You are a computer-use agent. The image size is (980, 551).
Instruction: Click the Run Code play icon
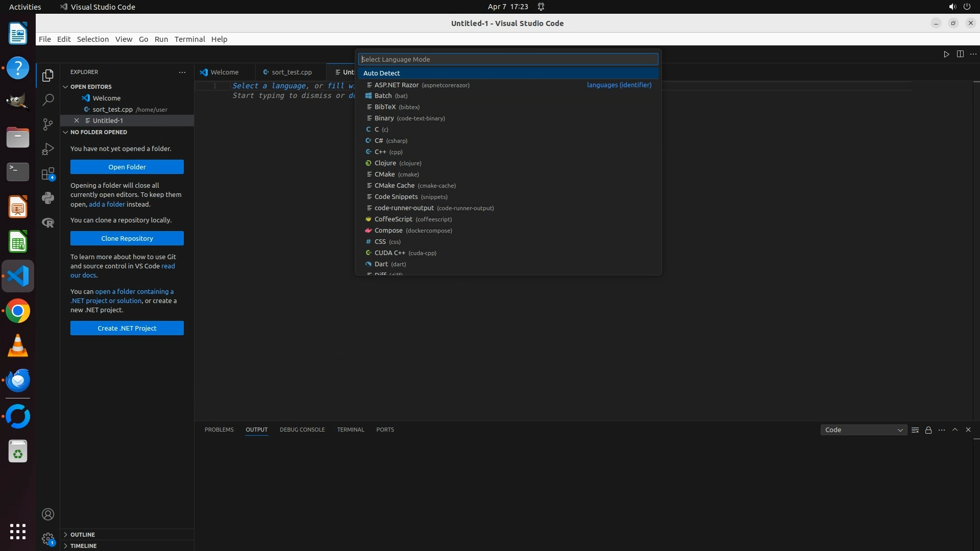tap(946, 54)
